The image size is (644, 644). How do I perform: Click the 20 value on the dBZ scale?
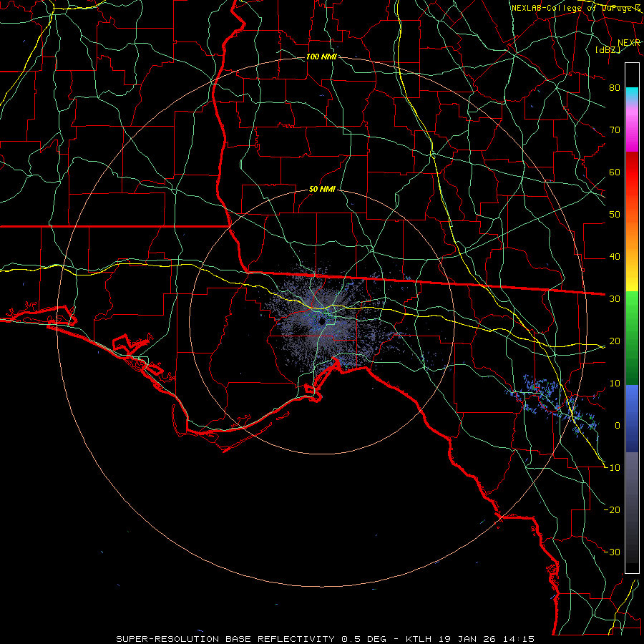(x=615, y=341)
